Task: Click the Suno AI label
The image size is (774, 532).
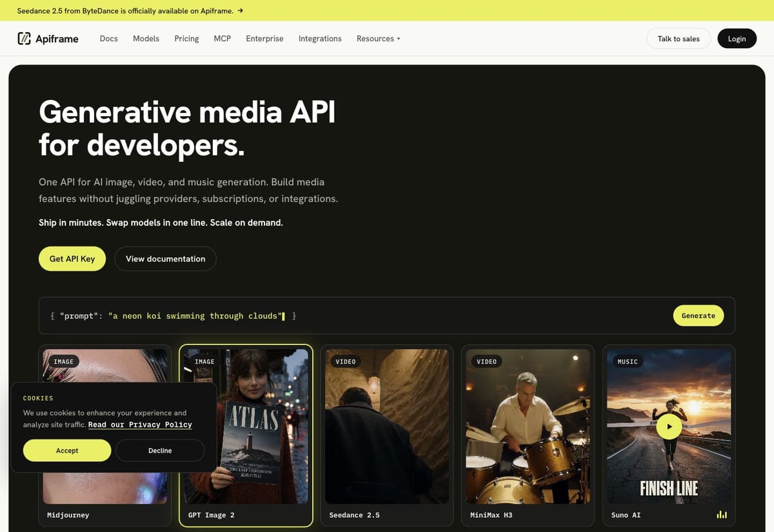Action: [x=626, y=515]
